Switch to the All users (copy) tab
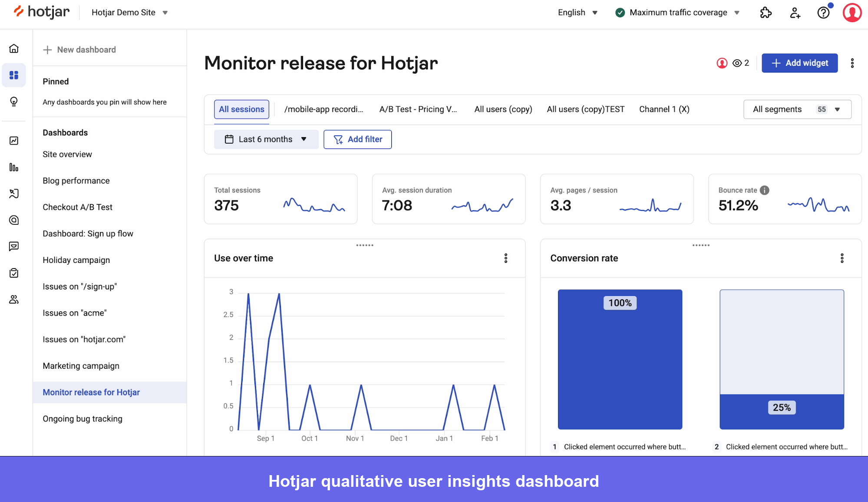This screenshot has height=502, width=868. click(x=503, y=109)
